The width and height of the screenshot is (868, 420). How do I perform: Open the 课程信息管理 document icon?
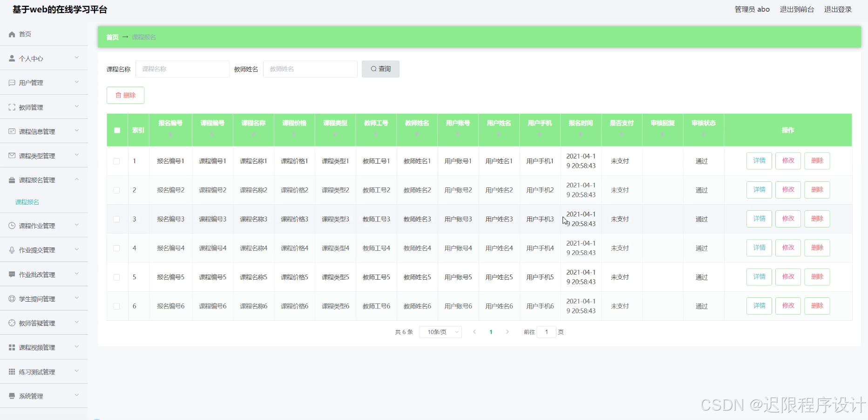click(11, 131)
